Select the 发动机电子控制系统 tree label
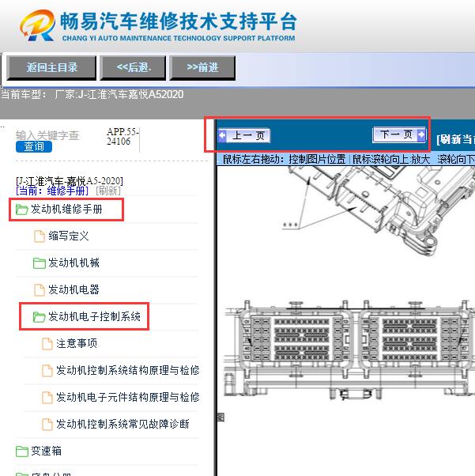Screen dimensions: 475x476 [94, 316]
